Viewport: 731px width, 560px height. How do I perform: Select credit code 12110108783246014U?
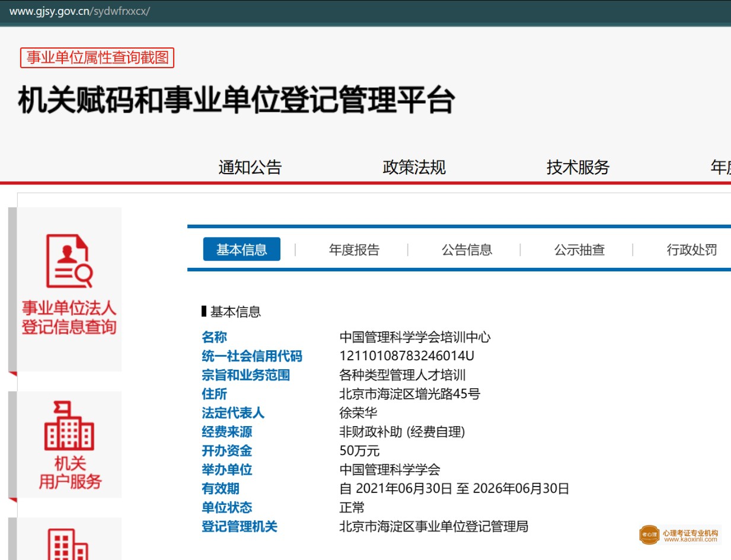click(x=407, y=357)
